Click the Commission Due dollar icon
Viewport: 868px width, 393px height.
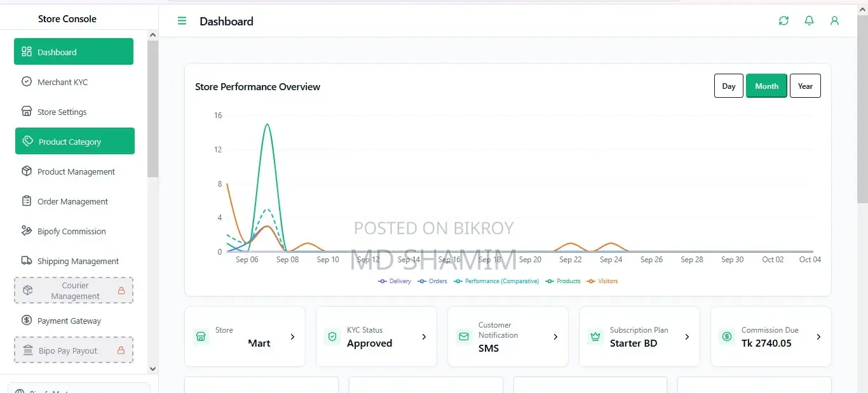tap(727, 336)
